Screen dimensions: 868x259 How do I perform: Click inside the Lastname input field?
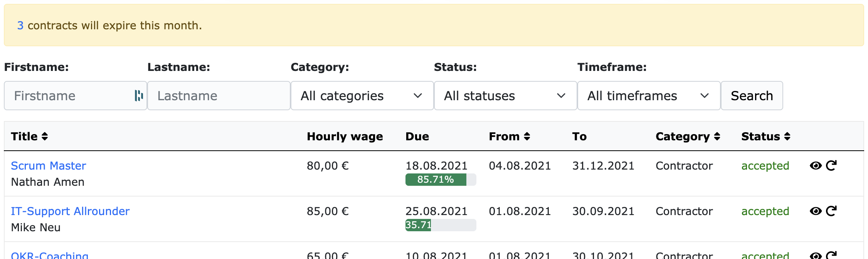pyautogui.click(x=219, y=95)
